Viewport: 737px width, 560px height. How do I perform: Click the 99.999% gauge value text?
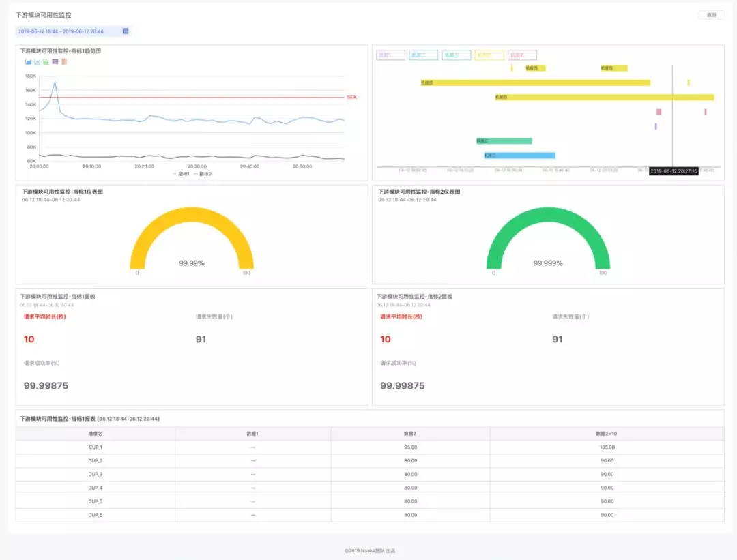point(548,263)
